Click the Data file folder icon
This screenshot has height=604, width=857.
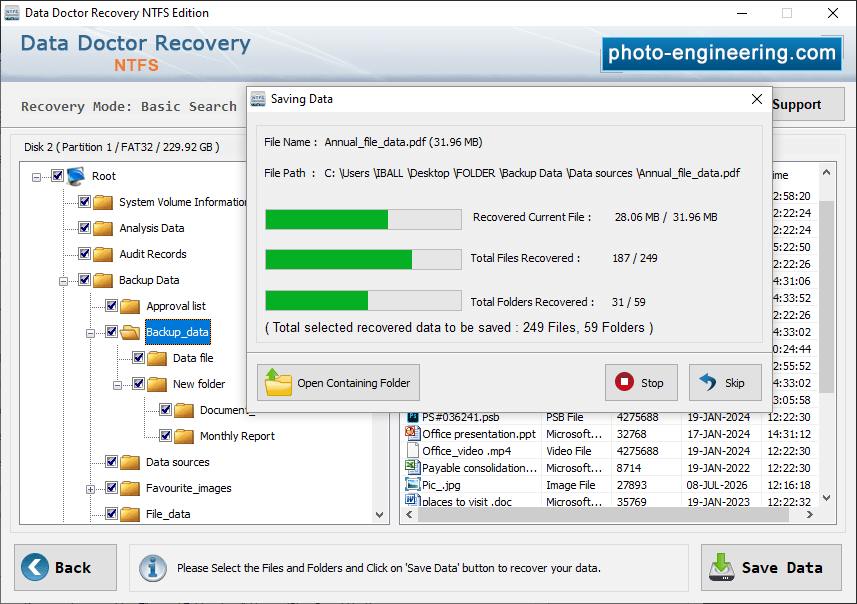click(157, 358)
